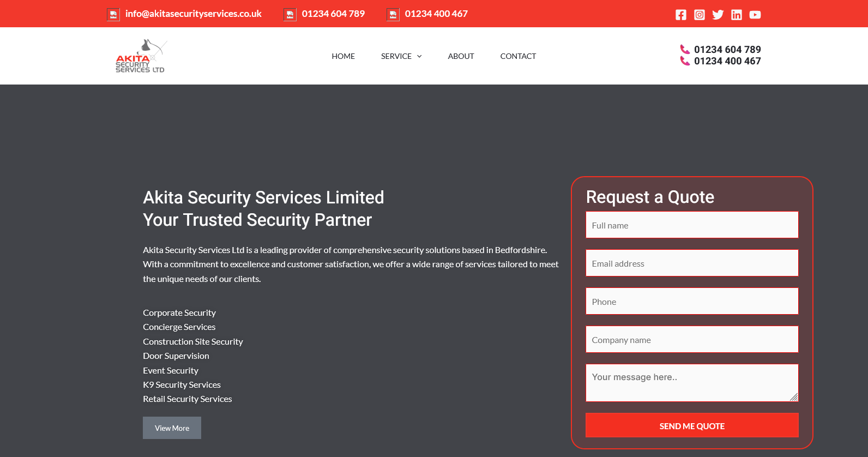Open the Facebook social icon
The image size is (868, 457).
[680, 15]
